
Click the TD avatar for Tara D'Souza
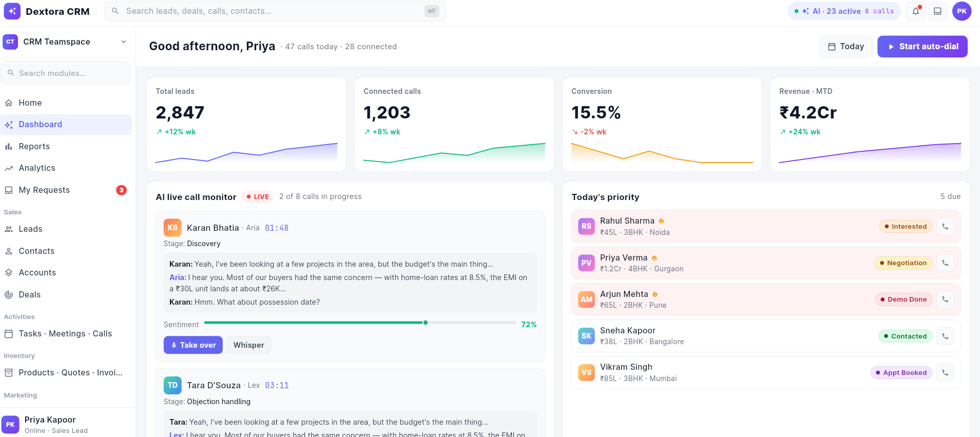click(x=172, y=385)
